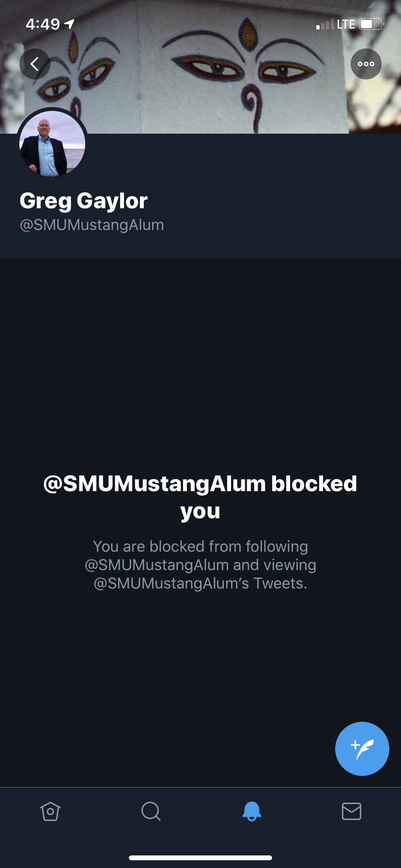Open the Search tab
Viewport: 401px width, 868px height.
(151, 811)
